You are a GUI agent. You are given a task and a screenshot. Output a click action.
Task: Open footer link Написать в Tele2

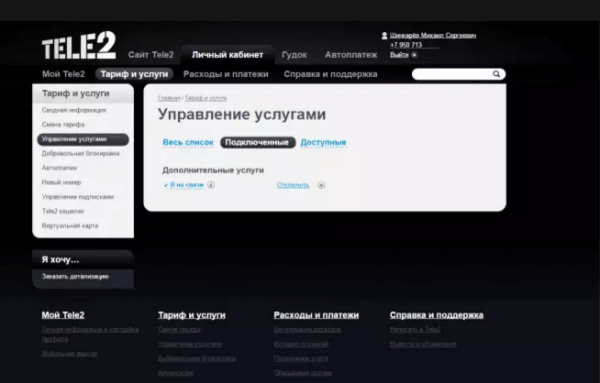(415, 329)
